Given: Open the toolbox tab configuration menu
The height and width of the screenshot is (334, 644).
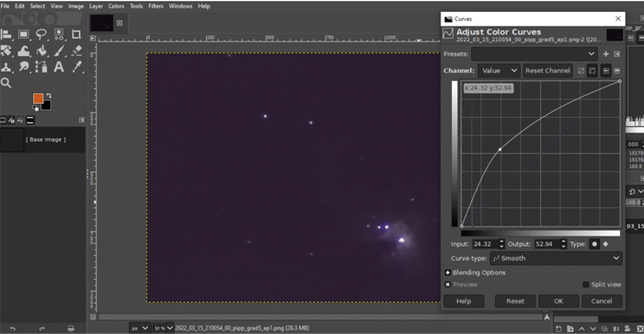Looking at the screenshot, I should pyautogui.click(x=82, y=120).
